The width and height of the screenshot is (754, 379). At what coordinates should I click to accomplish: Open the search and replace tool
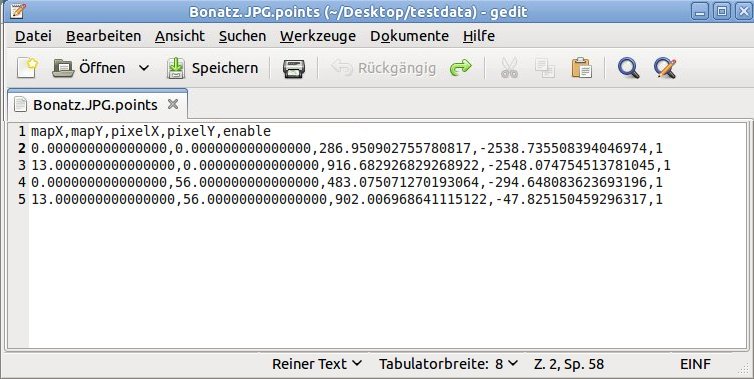(x=665, y=68)
